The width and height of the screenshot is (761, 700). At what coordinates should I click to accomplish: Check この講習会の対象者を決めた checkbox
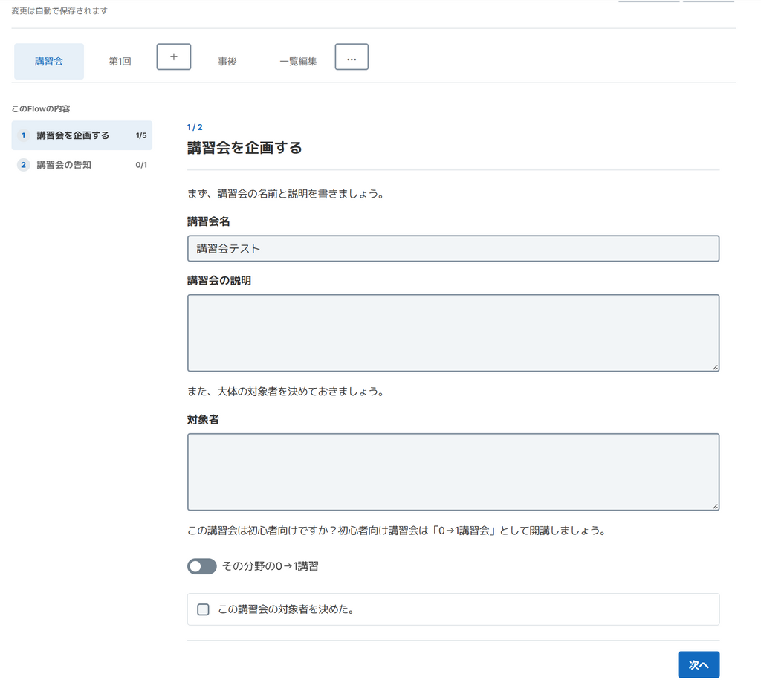click(x=203, y=609)
